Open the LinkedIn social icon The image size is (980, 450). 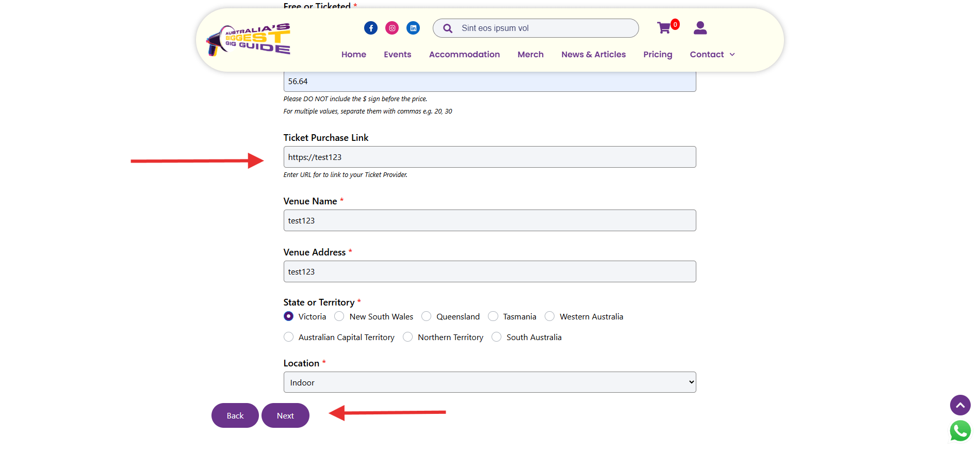[413, 28]
